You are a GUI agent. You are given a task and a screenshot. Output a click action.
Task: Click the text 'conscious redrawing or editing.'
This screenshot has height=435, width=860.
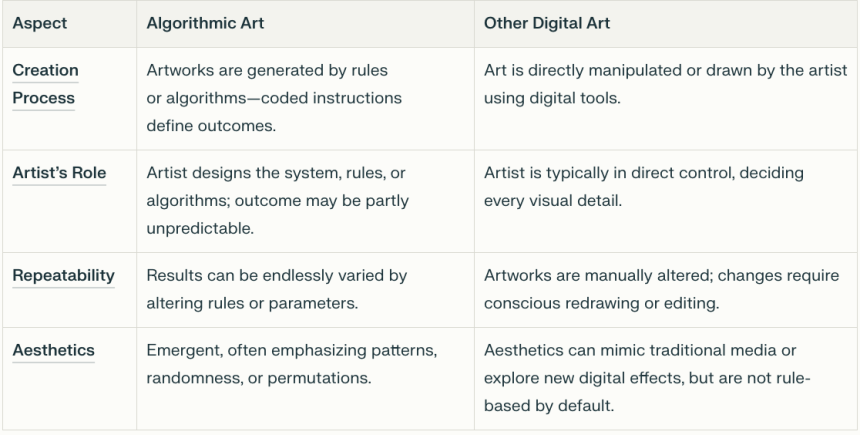601,303
